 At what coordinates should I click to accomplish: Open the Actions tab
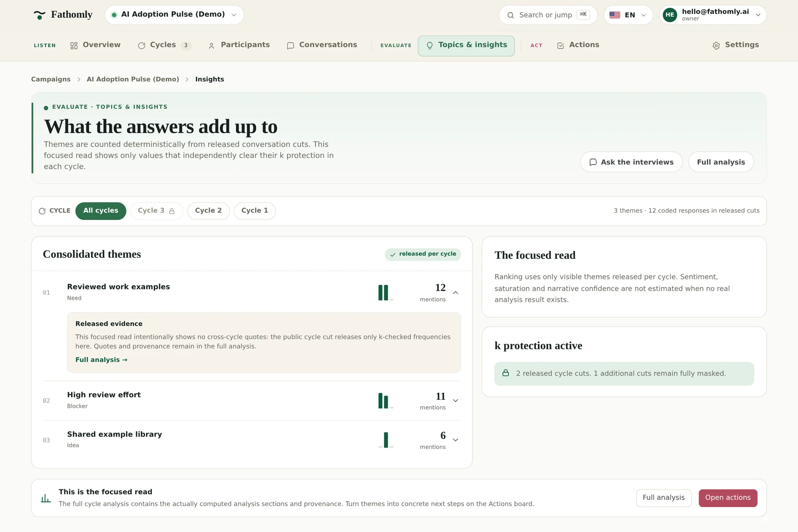pos(578,45)
